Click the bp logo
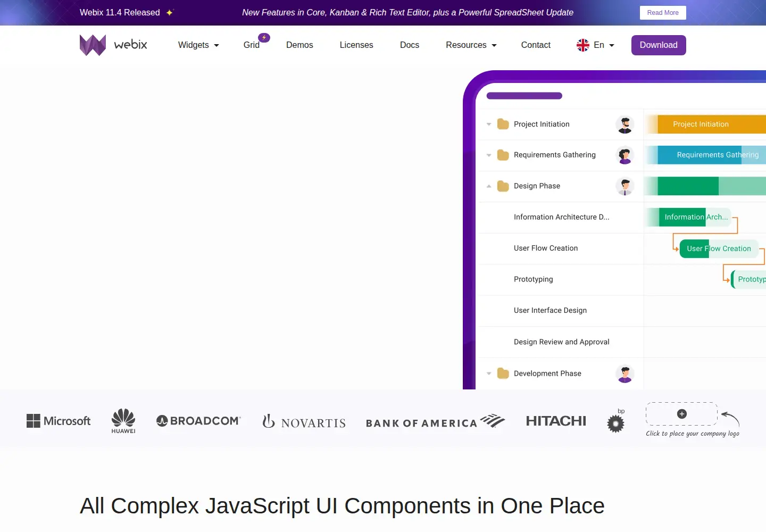The image size is (766, 532). (x=616, y=420)
